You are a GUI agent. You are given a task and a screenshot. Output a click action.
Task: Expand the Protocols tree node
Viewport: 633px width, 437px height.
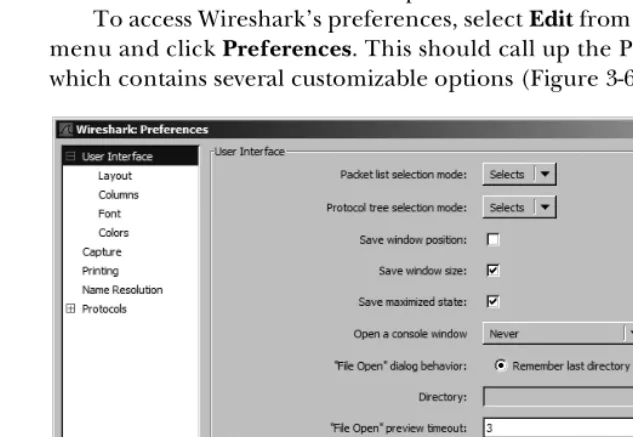point(70,309)
